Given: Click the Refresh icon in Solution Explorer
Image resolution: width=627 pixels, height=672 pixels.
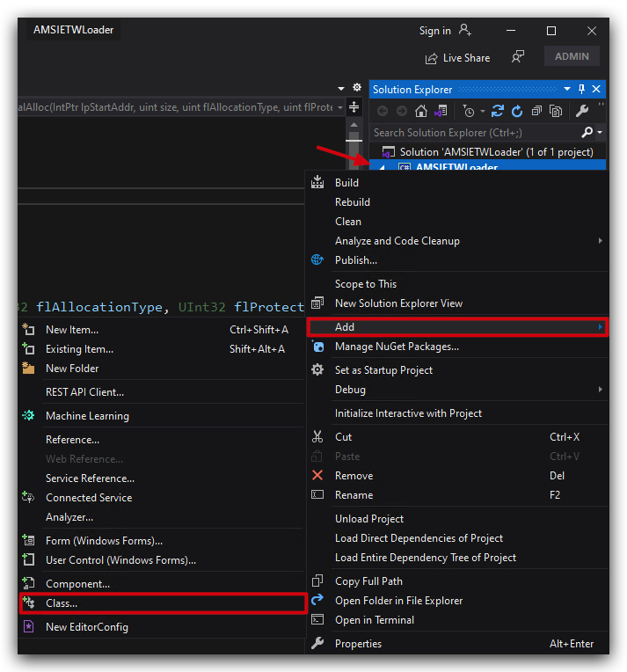Looking at the screenshot, I should [517, 112].
